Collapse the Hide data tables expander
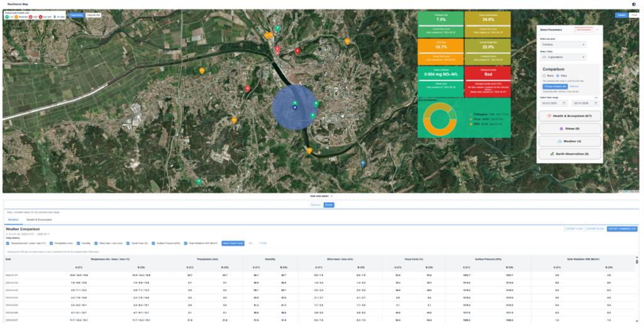 pos(321,196)
